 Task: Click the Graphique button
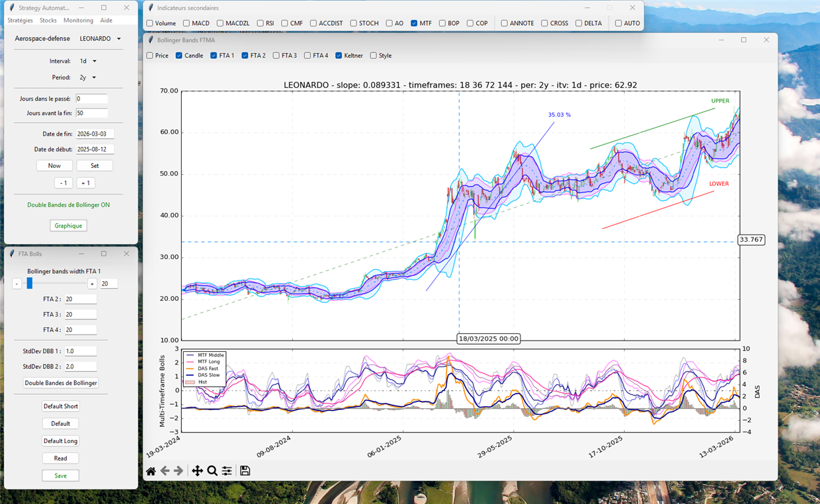pos(68,226)
